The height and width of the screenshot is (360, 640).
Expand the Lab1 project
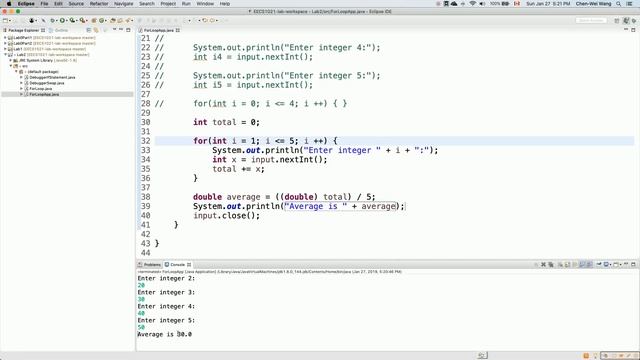click(x=5, y=49)
